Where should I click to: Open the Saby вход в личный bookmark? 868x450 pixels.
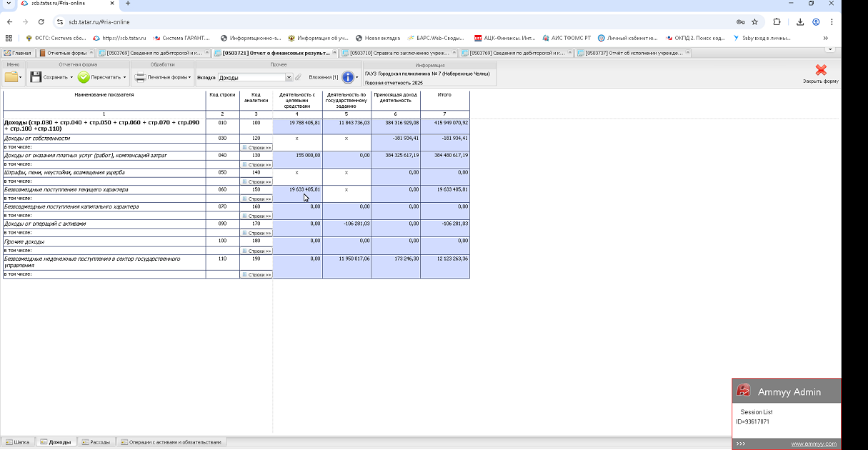762,38
